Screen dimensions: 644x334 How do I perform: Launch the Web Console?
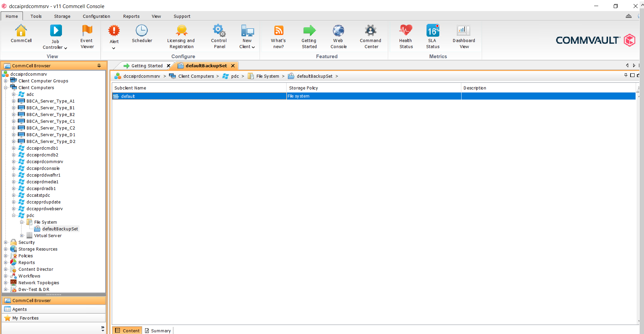338,36
